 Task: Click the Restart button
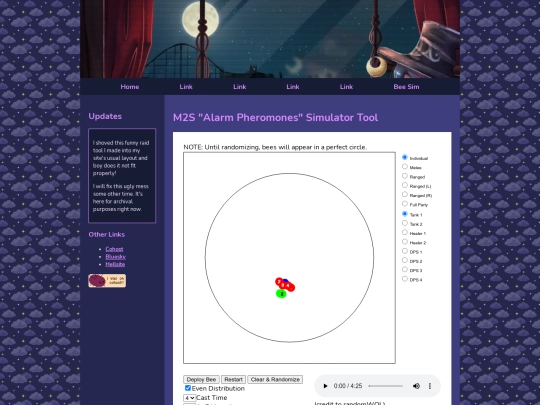pos(233,380)
